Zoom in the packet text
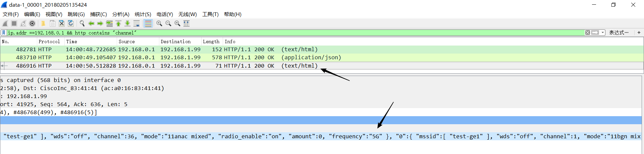The image size is (644, 154). coord(159,23)
